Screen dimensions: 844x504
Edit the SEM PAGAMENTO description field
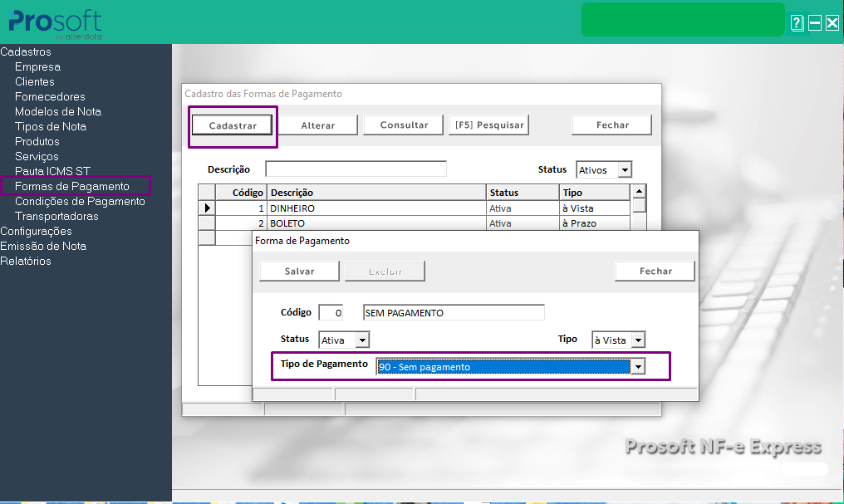[454, 312]
